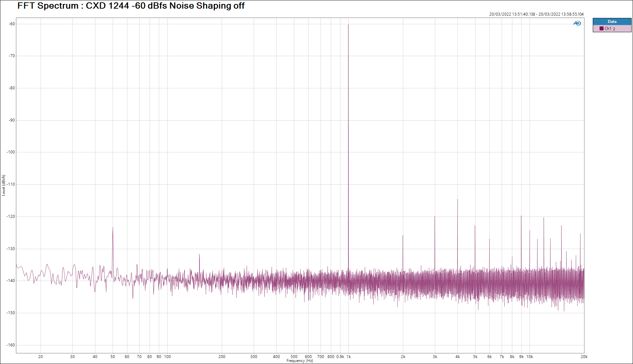Click the -160 tick label on level axis
Viewport: 633px width, 364px height.
tap(11, 345)
